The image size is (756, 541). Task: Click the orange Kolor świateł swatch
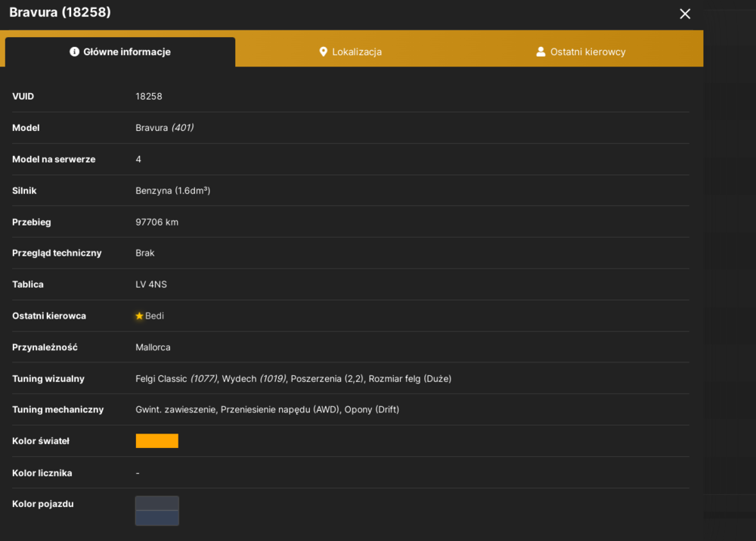pyautogui.click(x=156, y=440)
